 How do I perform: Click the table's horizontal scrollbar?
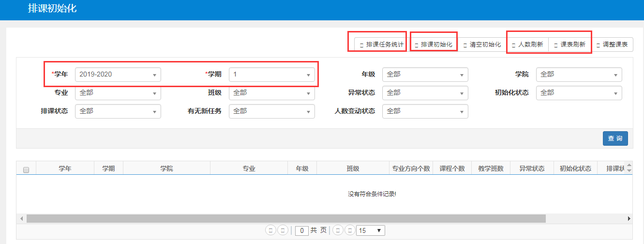285,219
